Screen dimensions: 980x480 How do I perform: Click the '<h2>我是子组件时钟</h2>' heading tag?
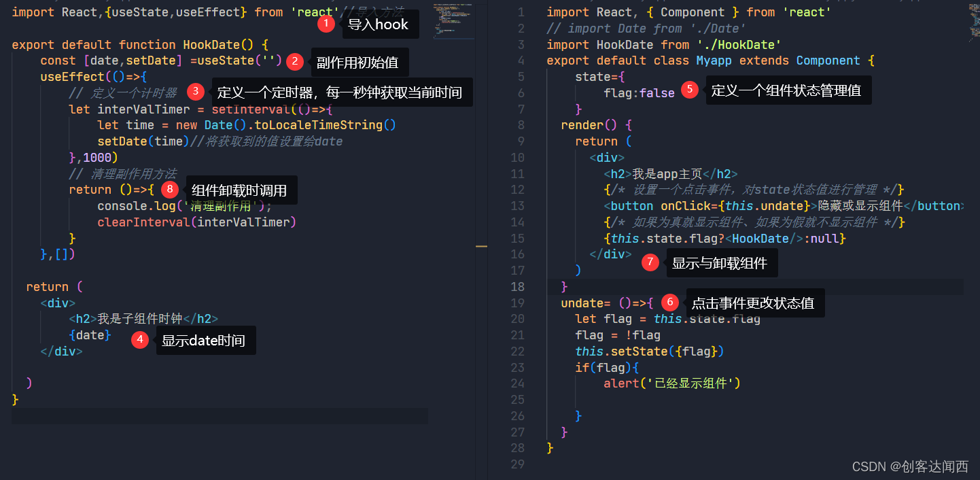143,319
